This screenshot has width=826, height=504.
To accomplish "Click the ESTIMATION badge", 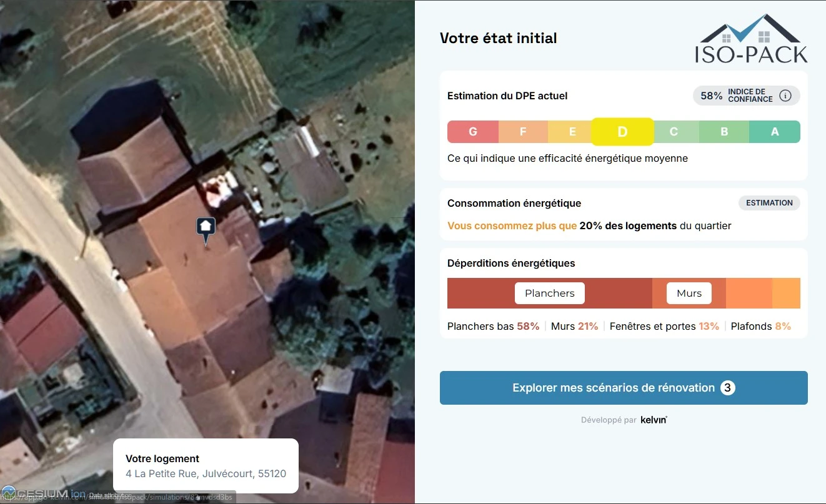I will [x=769, y=203].
